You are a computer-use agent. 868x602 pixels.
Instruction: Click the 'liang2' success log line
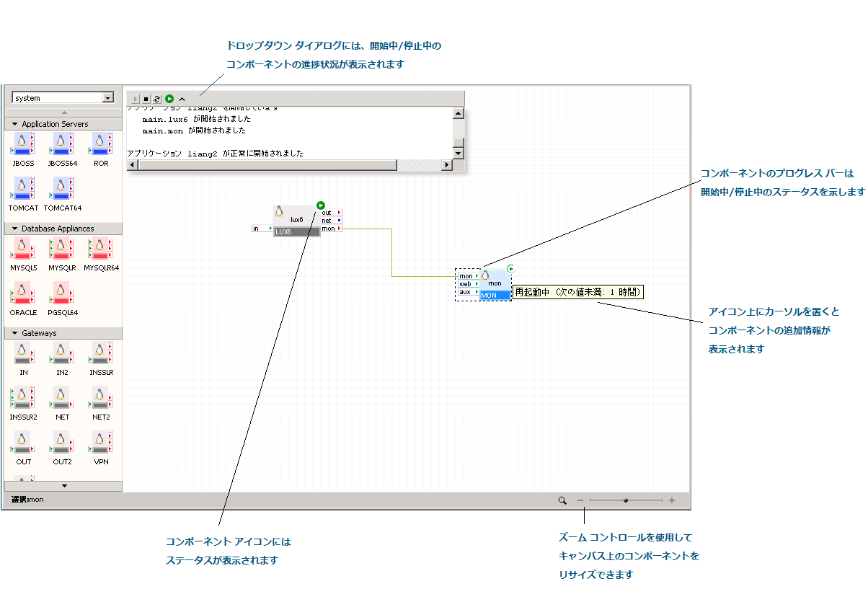click(215, 154)
